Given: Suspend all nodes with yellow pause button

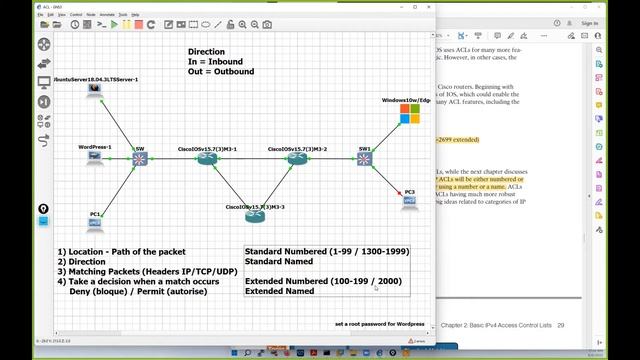Looking at the screenshot, I should coord(127,25).
